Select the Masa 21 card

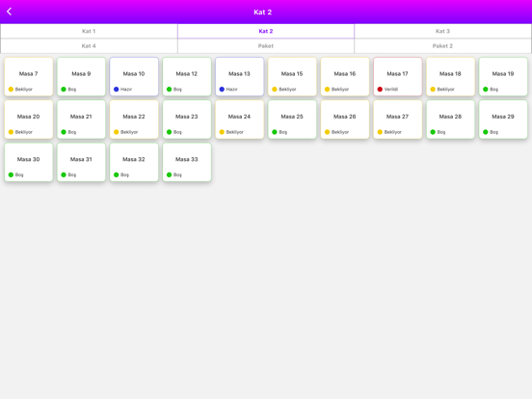(81, 120)
